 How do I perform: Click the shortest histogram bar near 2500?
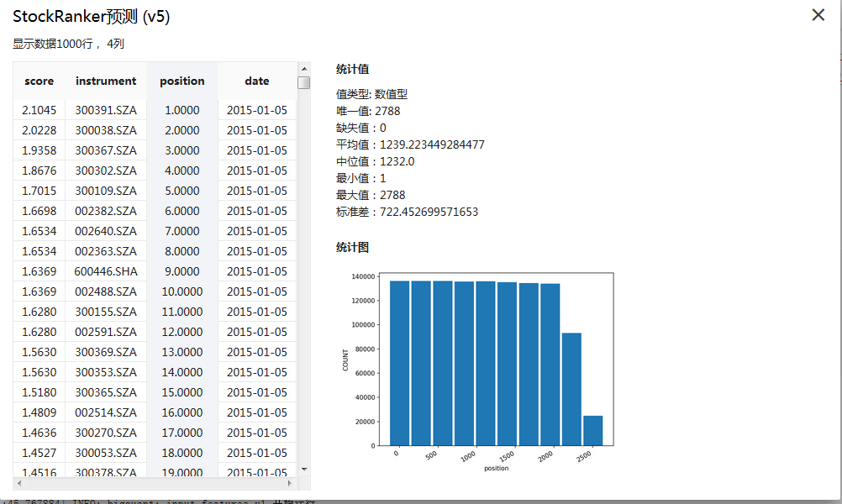click(592, 430)
